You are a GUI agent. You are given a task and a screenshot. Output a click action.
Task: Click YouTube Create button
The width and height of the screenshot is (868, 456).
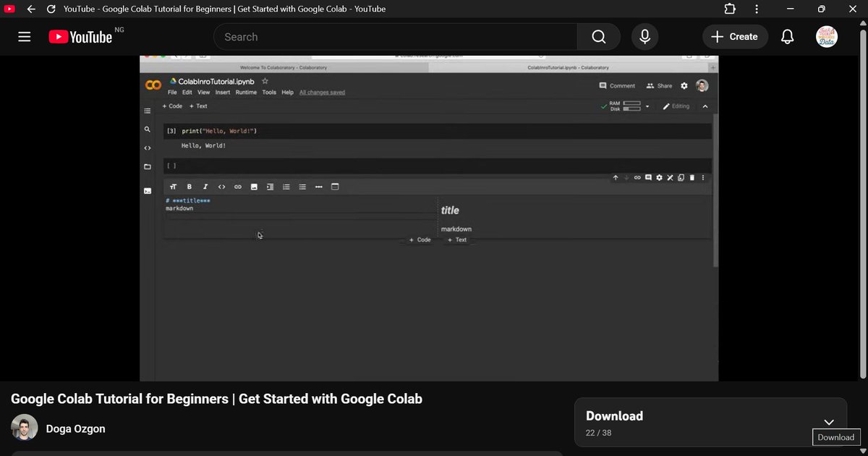(735, 37)
